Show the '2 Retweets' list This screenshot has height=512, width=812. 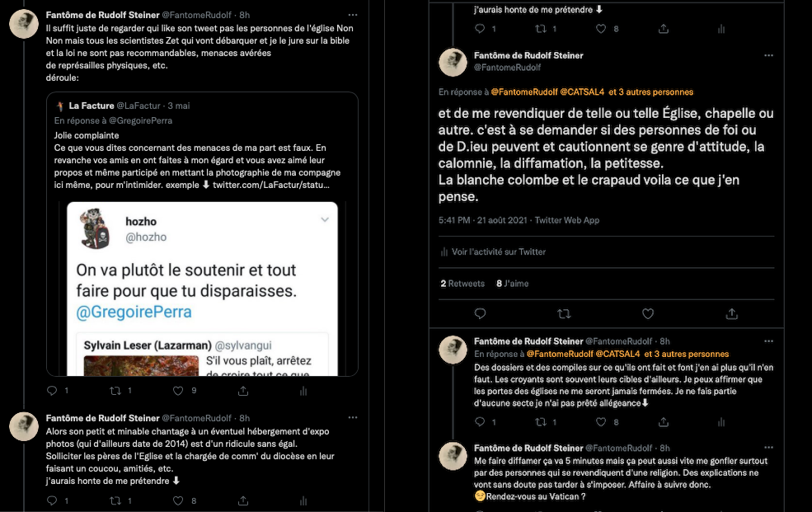(462, 284)
